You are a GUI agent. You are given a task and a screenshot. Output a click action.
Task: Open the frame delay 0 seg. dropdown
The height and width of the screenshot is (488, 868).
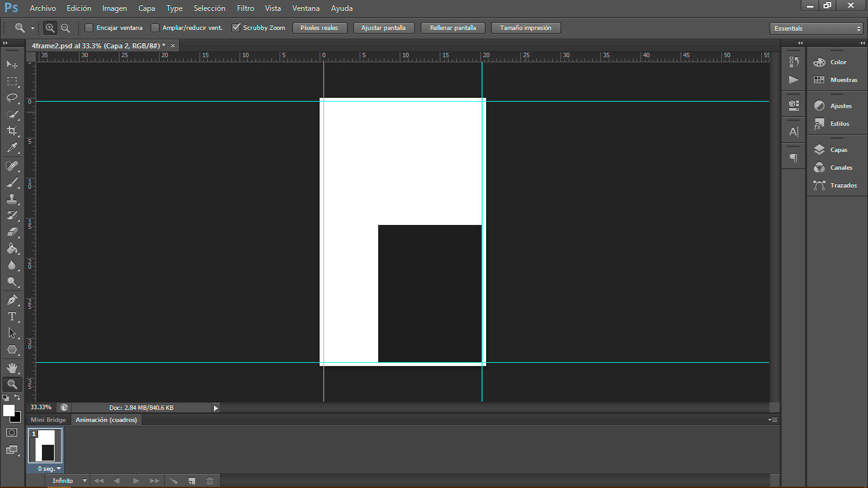[x=50, y=469]
